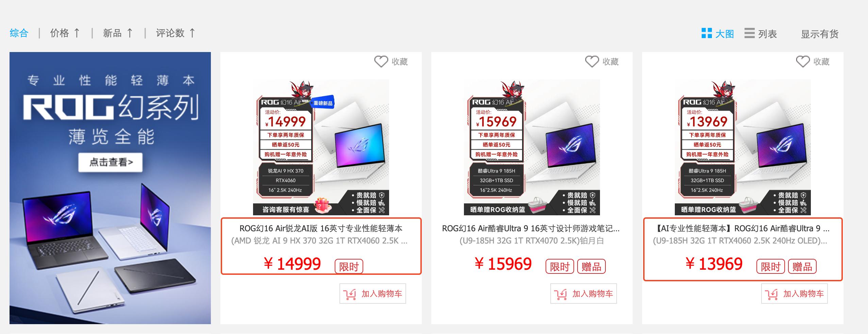Switch to 大图 grid view icon
The height and width of the screenshot is (334, 868).
point(707,33)
